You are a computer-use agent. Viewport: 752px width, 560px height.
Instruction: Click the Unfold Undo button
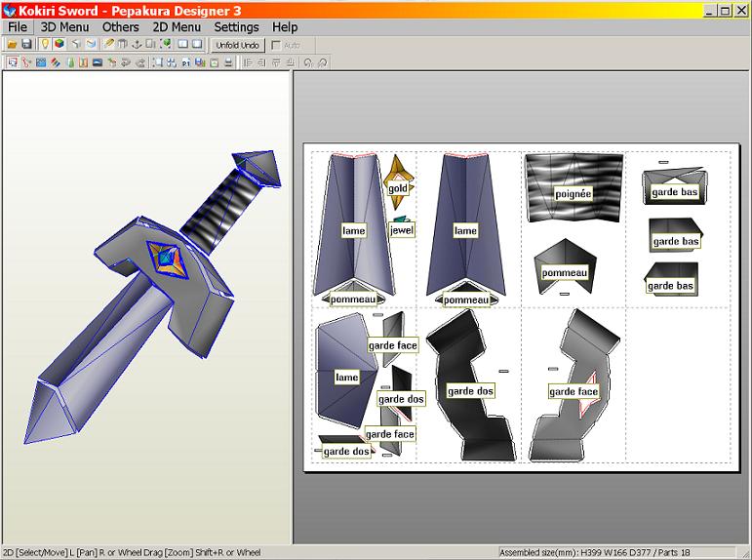click(237, 45)
